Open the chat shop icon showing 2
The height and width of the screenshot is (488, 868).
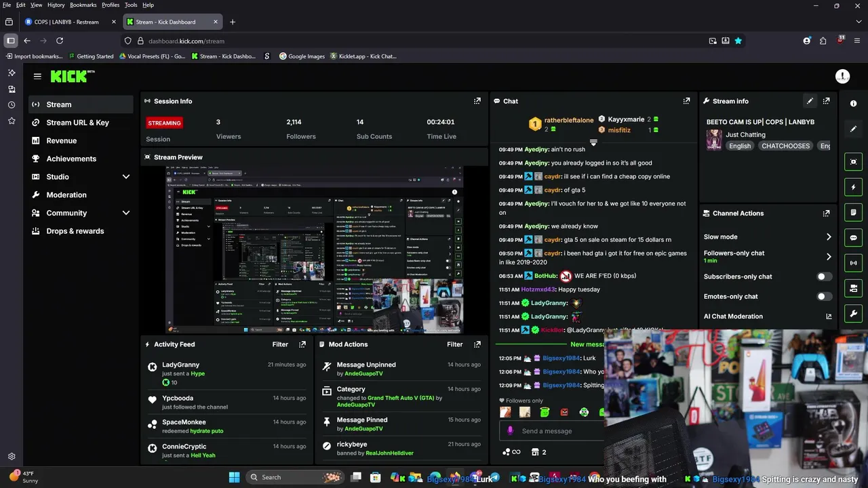[539, 452]
